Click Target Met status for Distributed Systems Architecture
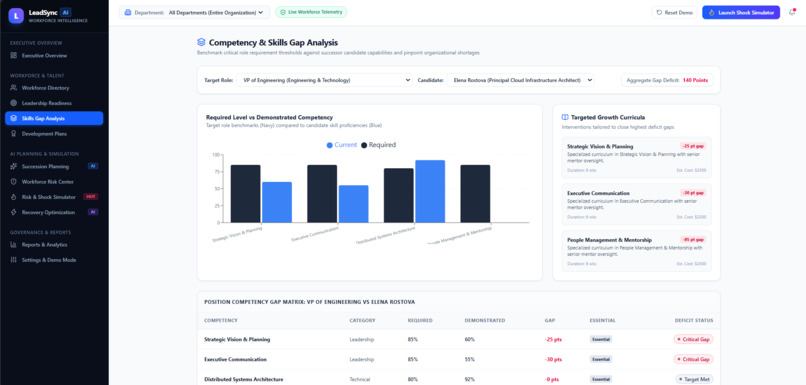Image resolution: width=806 pixels, height=385 pixels. [x=693, y=379]
